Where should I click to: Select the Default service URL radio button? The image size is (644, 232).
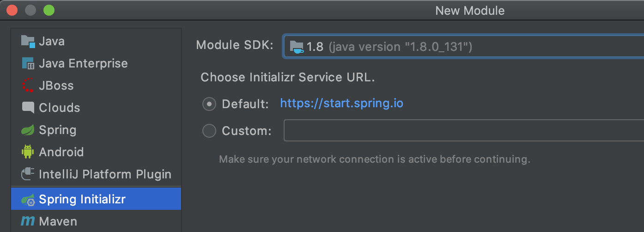209,104
